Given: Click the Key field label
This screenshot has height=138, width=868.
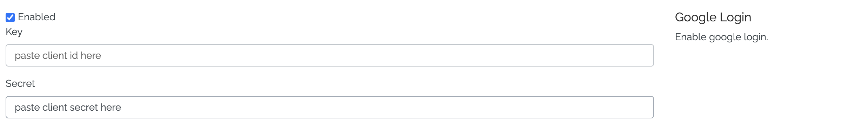Looking at the screenshot, I should pos(14,32).
